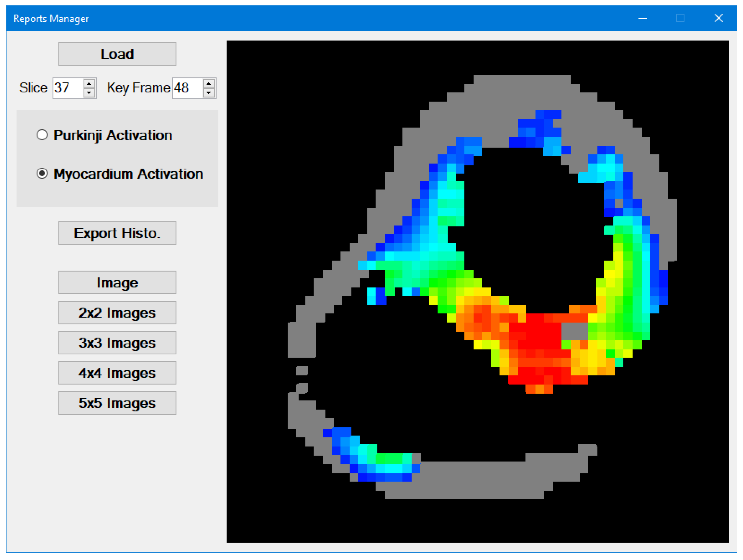Image resolution: width=743 pixels, height=560 pixels.
Task: Decrease the Slice number with down arrow
Action: (x=89, y=92)
